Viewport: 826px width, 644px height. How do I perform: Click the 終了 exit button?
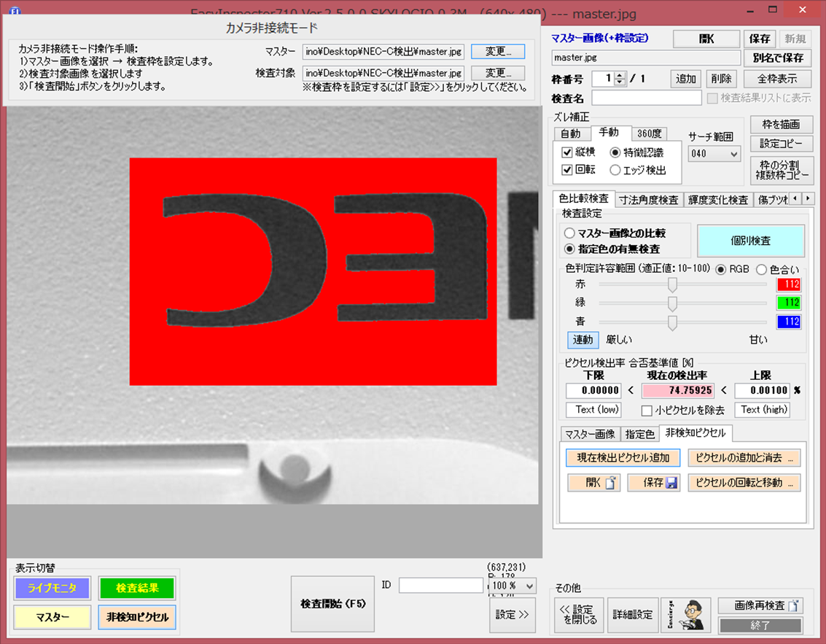(760, 625)
